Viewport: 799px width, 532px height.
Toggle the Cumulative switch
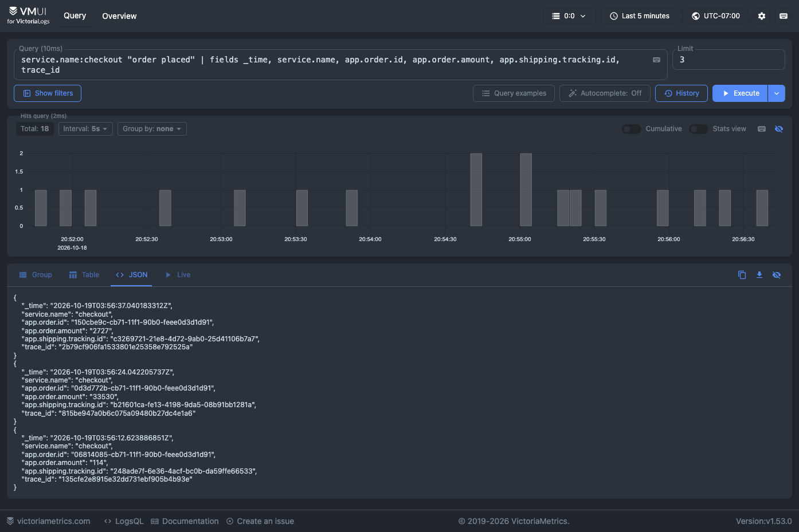coord(632,129)
